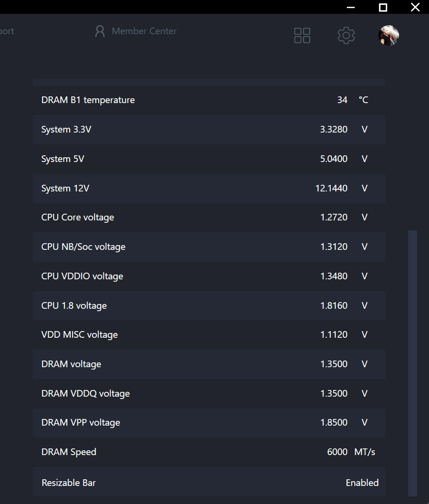The width and height of the screenshot is (429, 504).
Task: Click Resizable Bar Enabled status
Action: 362,483
